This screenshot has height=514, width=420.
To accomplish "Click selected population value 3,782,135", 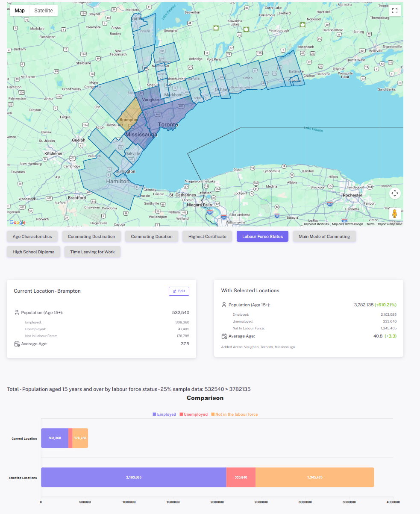I will 364,305.
